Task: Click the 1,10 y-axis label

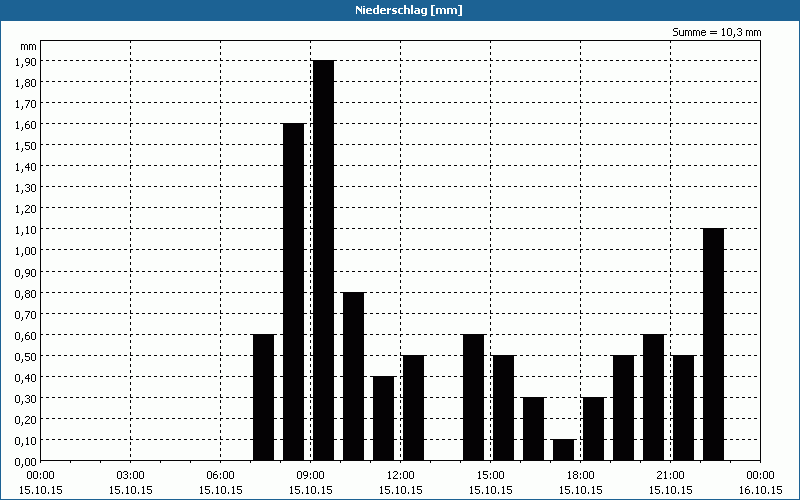Action: 27,230
